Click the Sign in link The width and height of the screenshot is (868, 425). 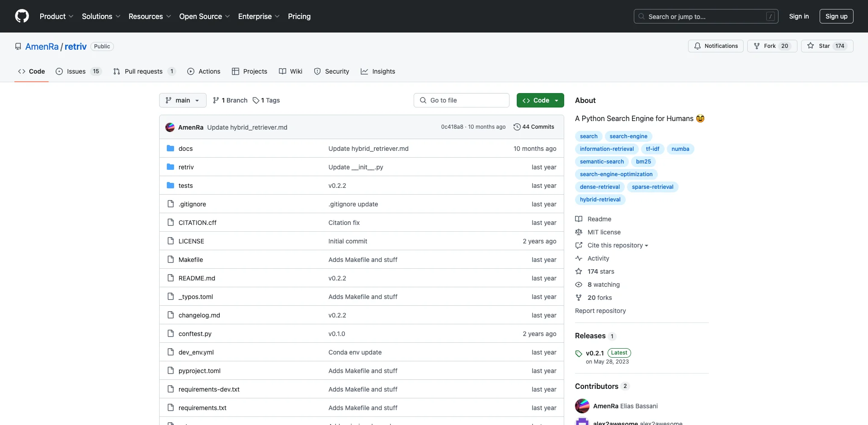click(799, 16)
